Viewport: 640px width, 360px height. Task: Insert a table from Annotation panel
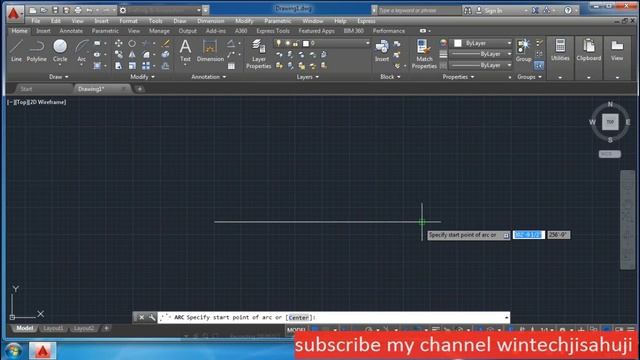tap(231, 66)
